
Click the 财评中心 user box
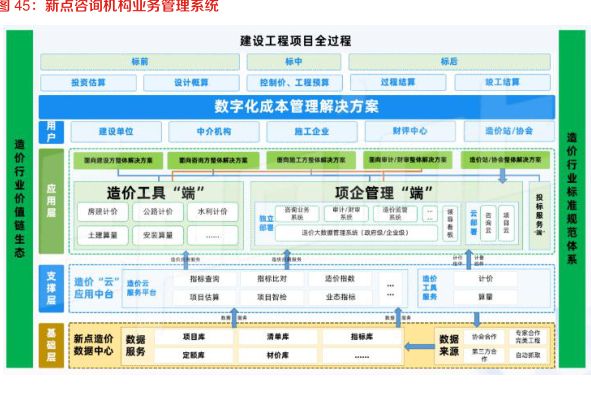(x=410, y=131)
